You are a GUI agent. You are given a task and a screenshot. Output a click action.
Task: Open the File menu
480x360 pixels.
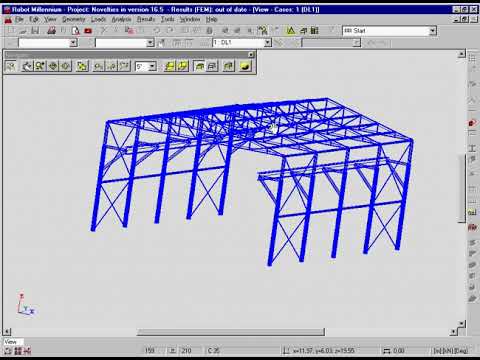pyautogui.click(x=19, y=19)
